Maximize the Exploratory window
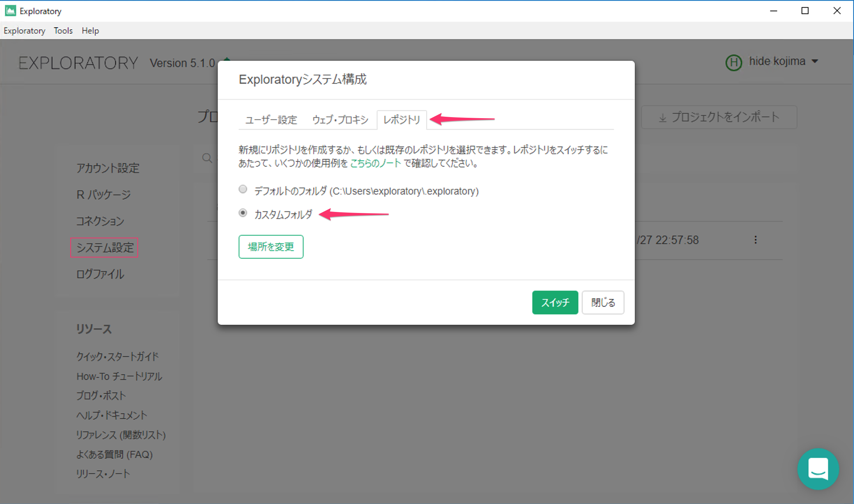Viewport: 854px width, 504px height. click(805, 11)
